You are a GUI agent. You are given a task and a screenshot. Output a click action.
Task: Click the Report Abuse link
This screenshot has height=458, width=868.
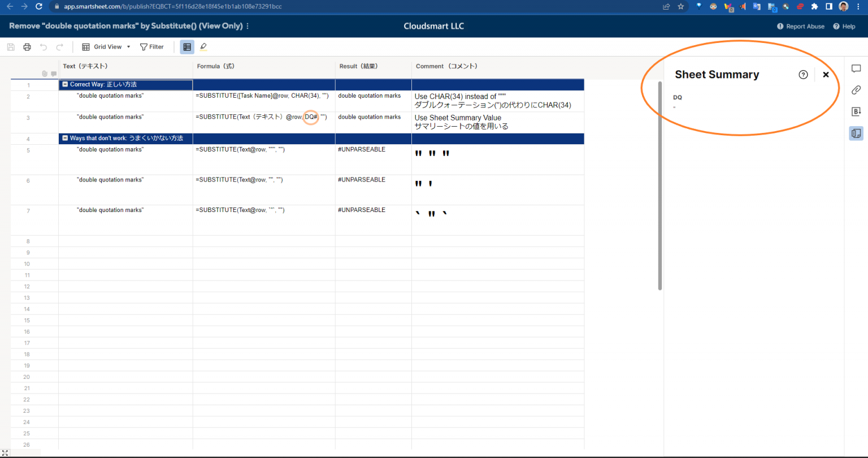(801, 26)
